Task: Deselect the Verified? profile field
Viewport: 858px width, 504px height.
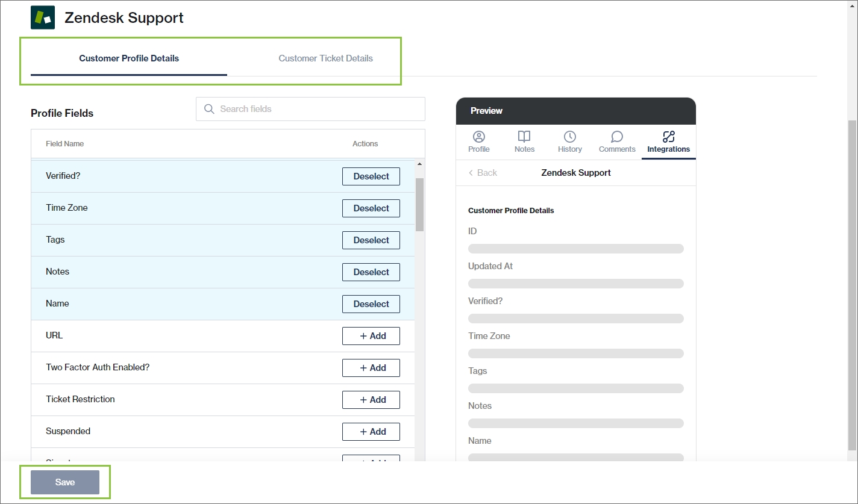Action: coord(371,176)
